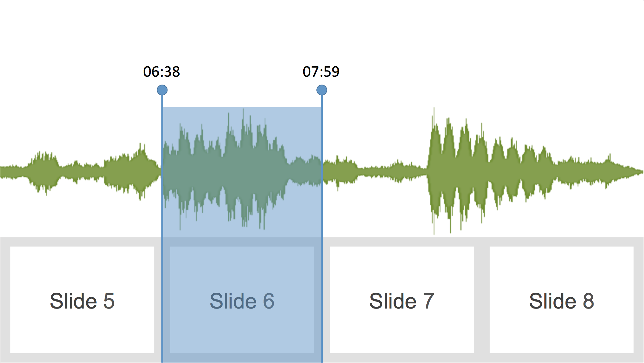Choose the Slide 7 thumbnail
The height and width of the screenshot is (363, 644).
pyautogui.click(x=402, y=300)
